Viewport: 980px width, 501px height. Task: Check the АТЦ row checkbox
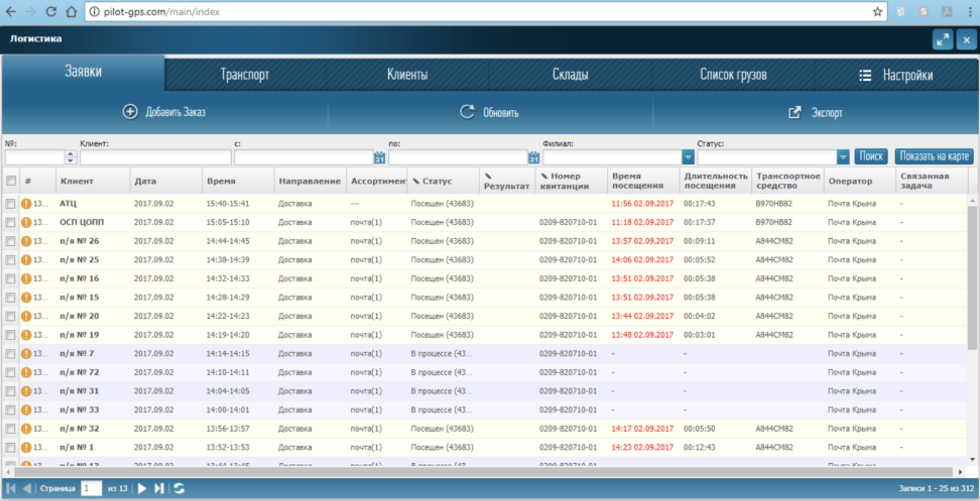click(x=10, y=204)
